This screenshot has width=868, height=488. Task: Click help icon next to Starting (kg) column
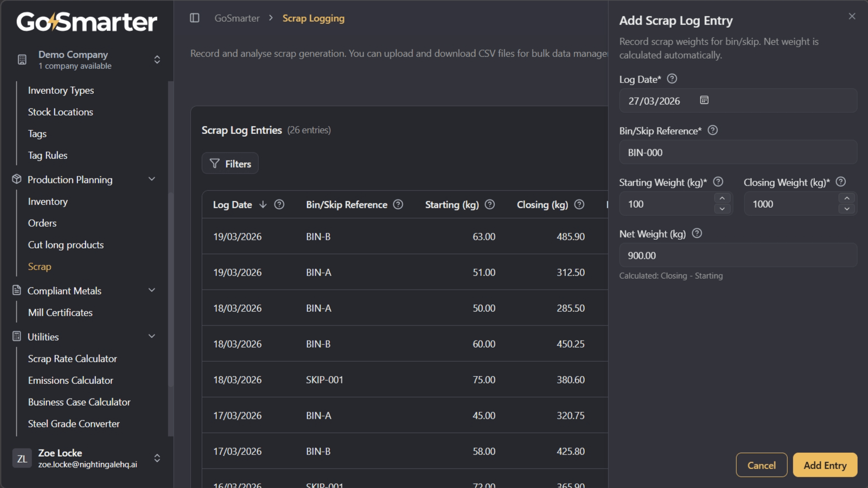click(x=490, y=204)
